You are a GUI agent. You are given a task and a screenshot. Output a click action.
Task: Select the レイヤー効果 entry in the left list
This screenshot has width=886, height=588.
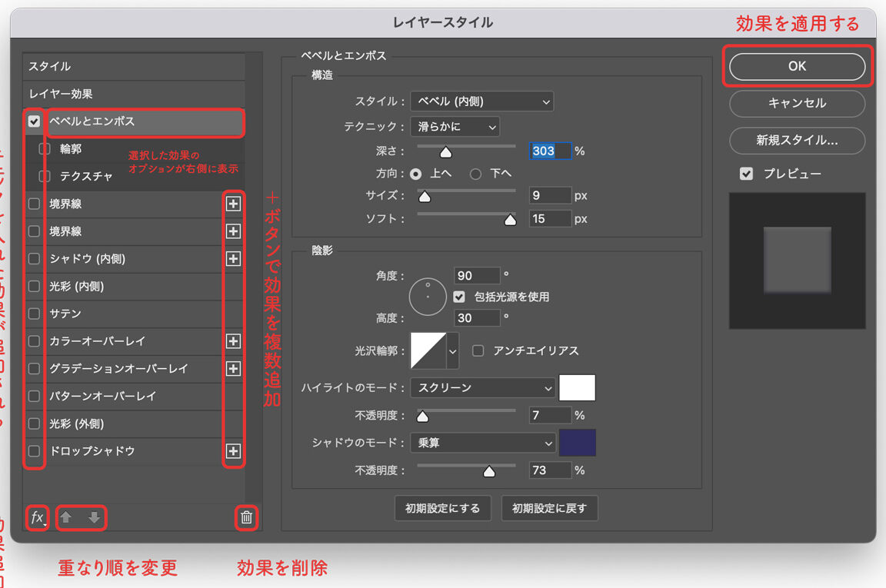pyautogui.click(x=134, y=94)
